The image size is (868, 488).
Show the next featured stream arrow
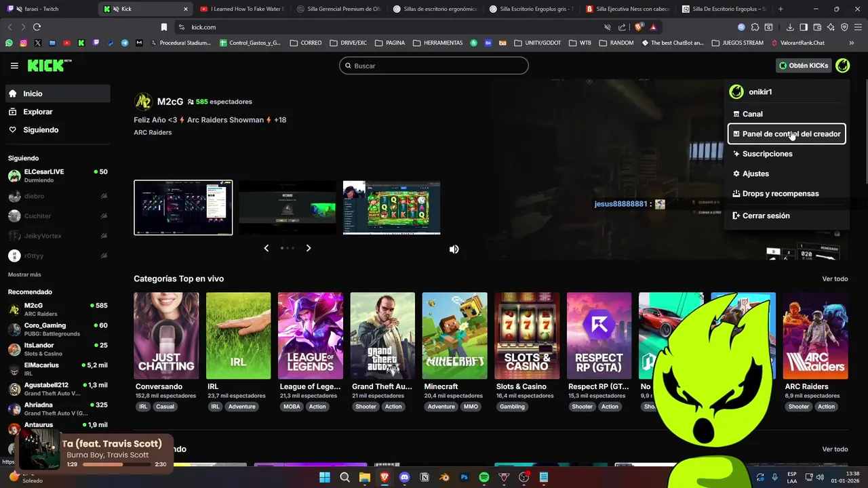tap(309, 248)
